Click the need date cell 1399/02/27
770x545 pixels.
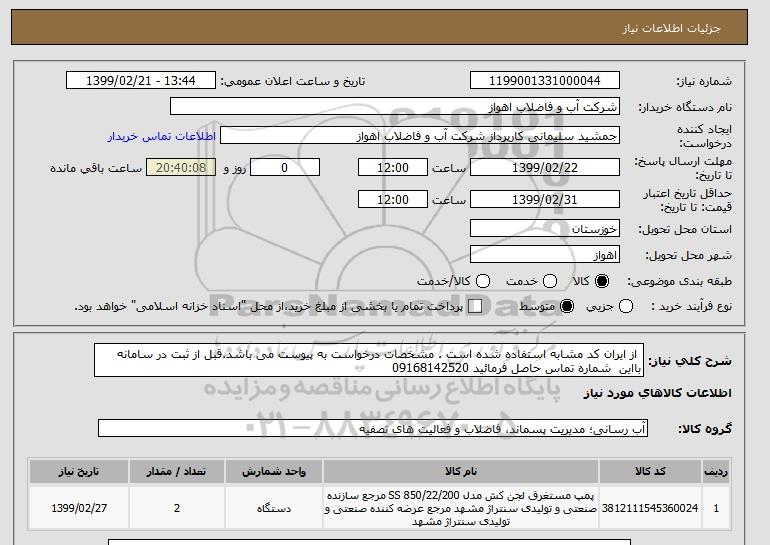point(79,508)
